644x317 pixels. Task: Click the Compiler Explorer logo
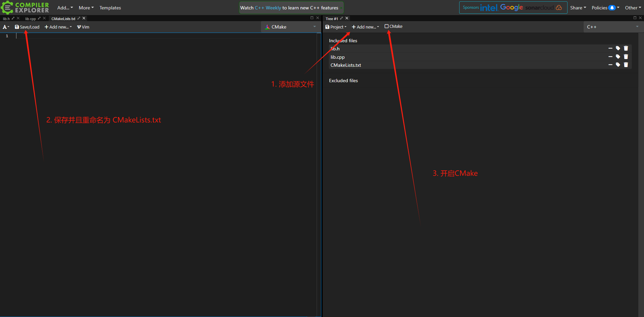[25, 7]
